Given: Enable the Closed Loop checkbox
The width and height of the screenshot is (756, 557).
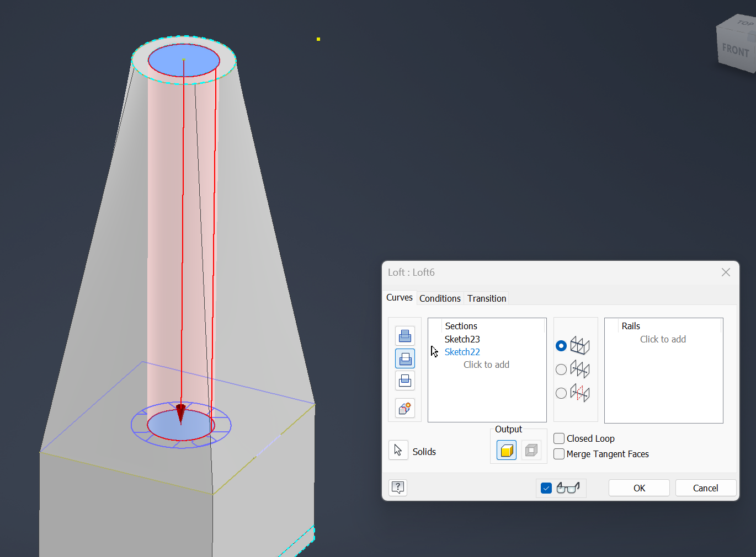Looking at the screenshot, I should point(558,438).
